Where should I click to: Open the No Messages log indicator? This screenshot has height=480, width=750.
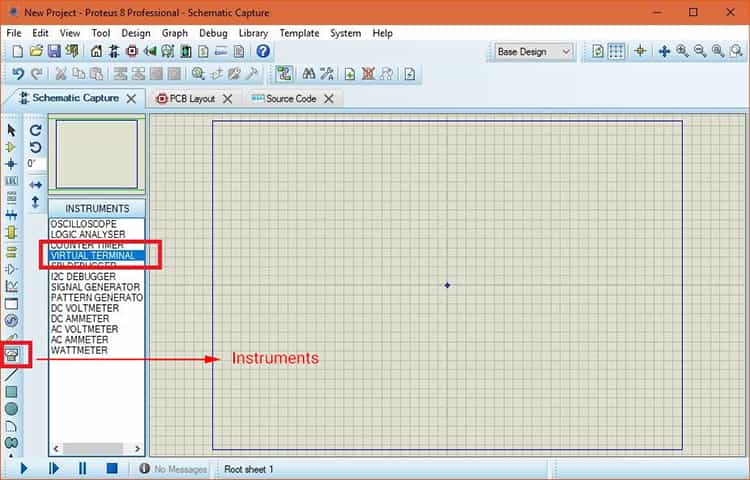174,469
